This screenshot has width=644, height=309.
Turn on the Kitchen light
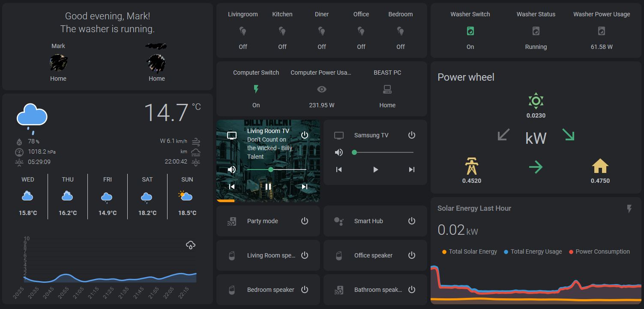[282, 30]
